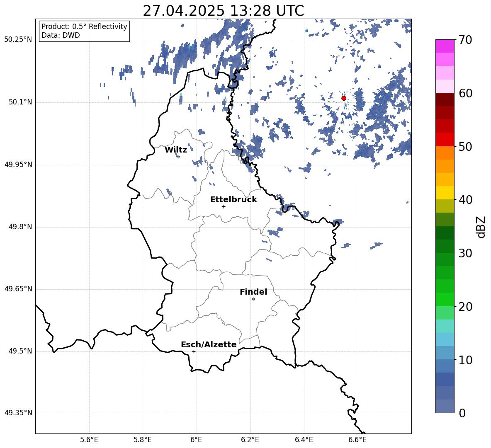Viewport: 491px width, 448px height.
Task: Click the colorbar tick label 30
Action: click(465, 253)
